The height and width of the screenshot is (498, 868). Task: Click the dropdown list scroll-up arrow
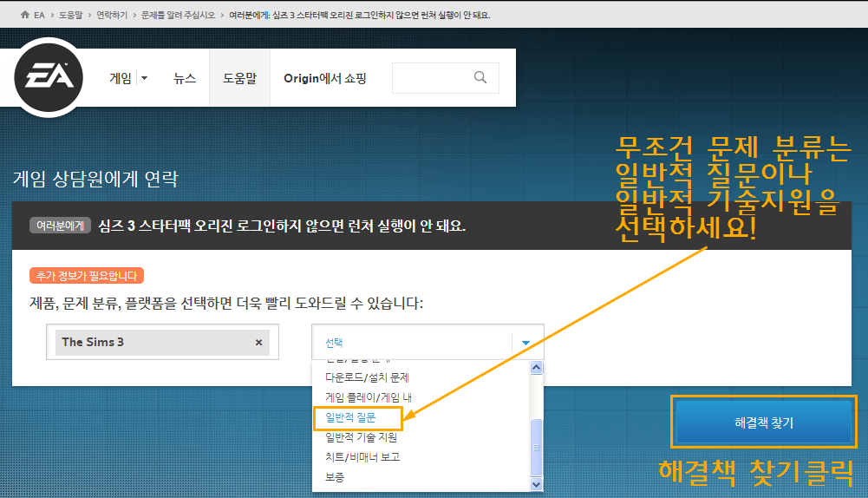tap(536, 367)
